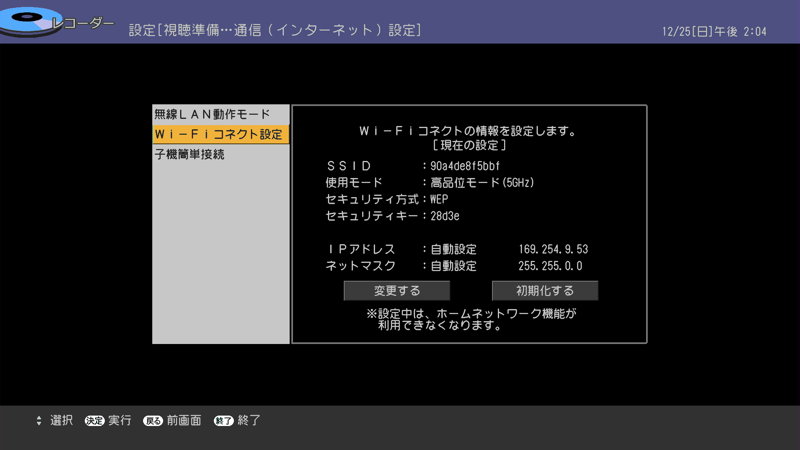Click the up/down 選択 arrows icon
The image size is (800, 450).
(x=39, y=420)
